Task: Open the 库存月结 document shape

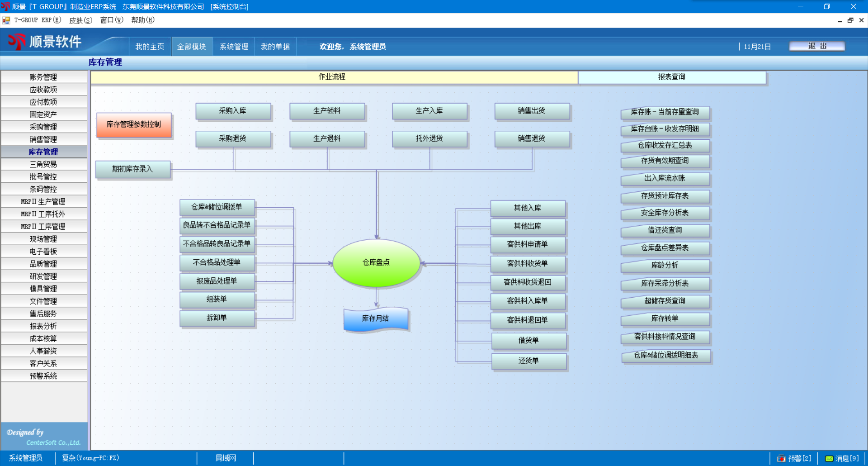Action: (376, 319)
